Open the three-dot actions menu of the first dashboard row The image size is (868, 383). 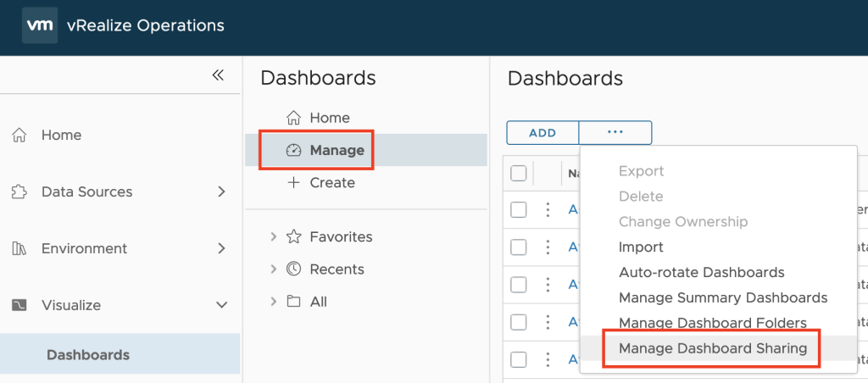(548, 210)
